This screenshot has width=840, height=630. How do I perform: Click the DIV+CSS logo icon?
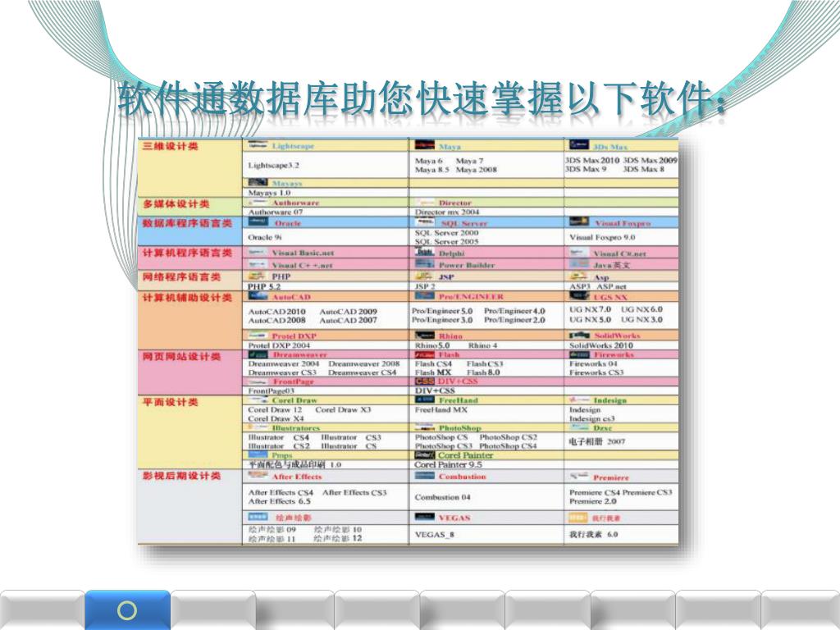tap(425, 381)
